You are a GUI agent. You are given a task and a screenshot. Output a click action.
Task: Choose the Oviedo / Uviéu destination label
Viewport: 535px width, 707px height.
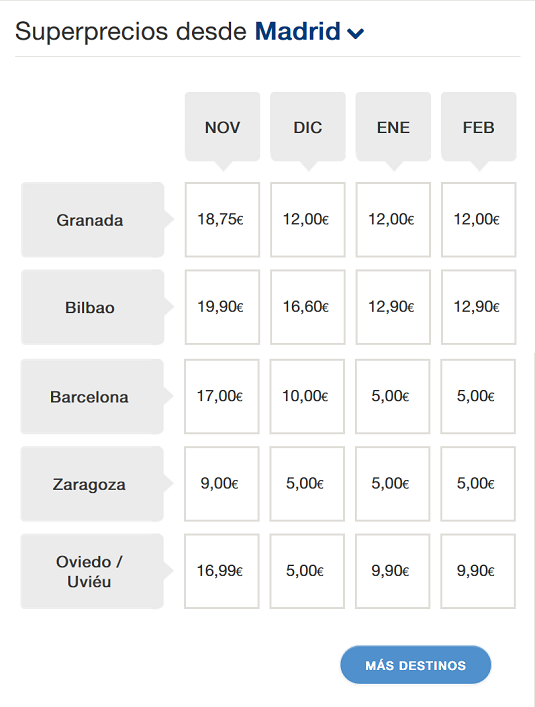[92, 571]
